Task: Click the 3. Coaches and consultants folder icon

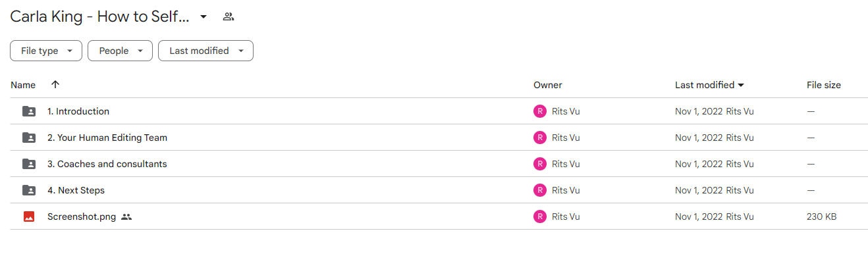Action: 28,164
